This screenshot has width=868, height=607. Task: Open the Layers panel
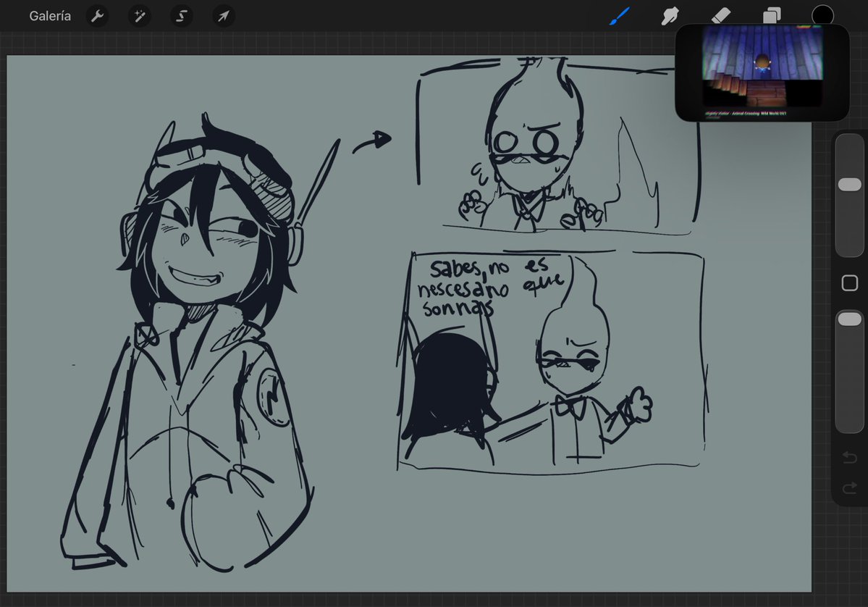pos(772,15)
